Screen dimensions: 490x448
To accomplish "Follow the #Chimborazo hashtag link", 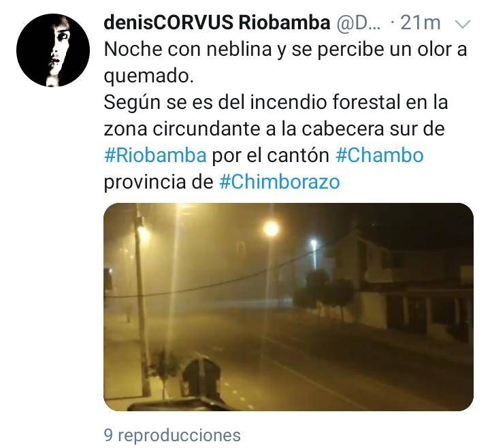I will point(280,182).
